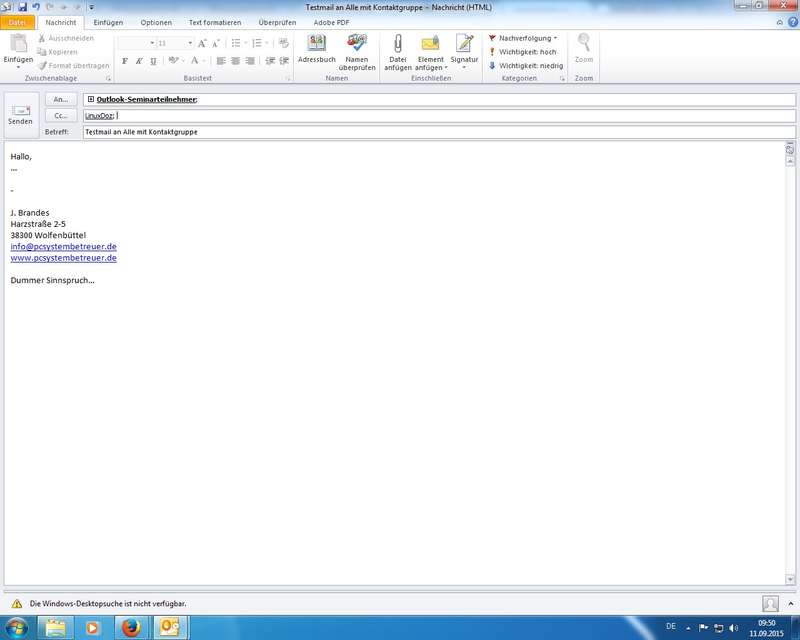Open the Datei tab

point(17,22)
